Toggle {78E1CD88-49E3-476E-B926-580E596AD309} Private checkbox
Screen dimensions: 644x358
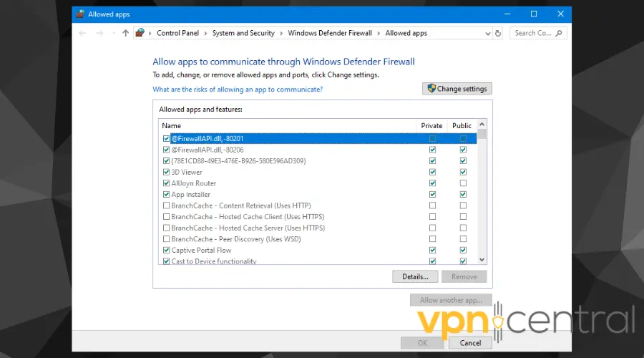pos(432,160)
